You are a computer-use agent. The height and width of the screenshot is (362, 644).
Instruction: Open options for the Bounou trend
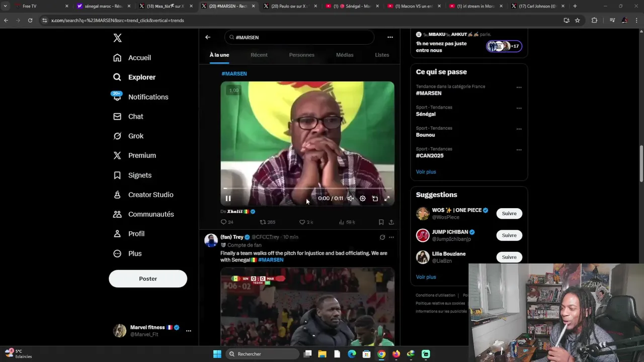519,129
